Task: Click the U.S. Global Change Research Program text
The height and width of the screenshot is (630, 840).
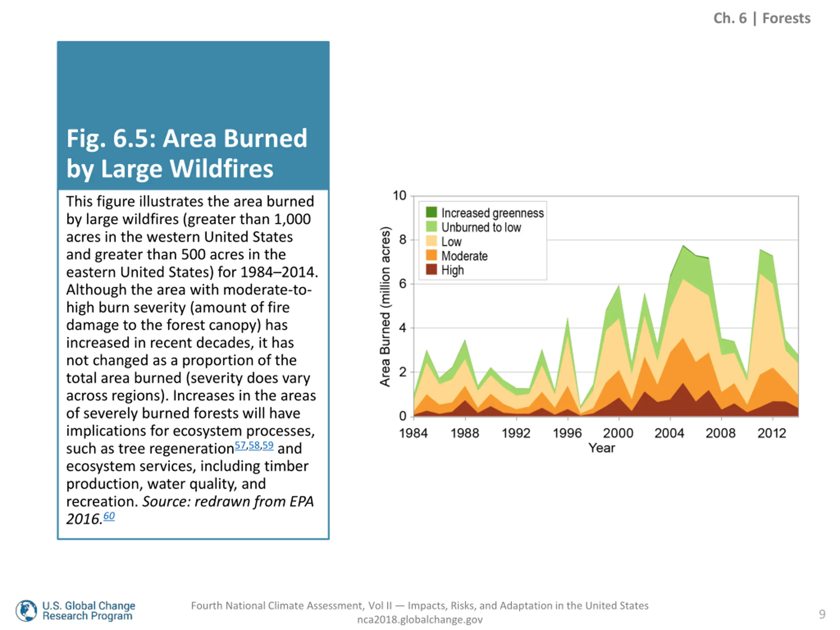Action: (x=89, y=611)
